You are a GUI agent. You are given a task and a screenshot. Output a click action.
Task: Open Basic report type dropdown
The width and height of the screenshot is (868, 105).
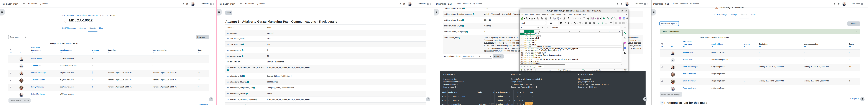(x=18, y=37)
